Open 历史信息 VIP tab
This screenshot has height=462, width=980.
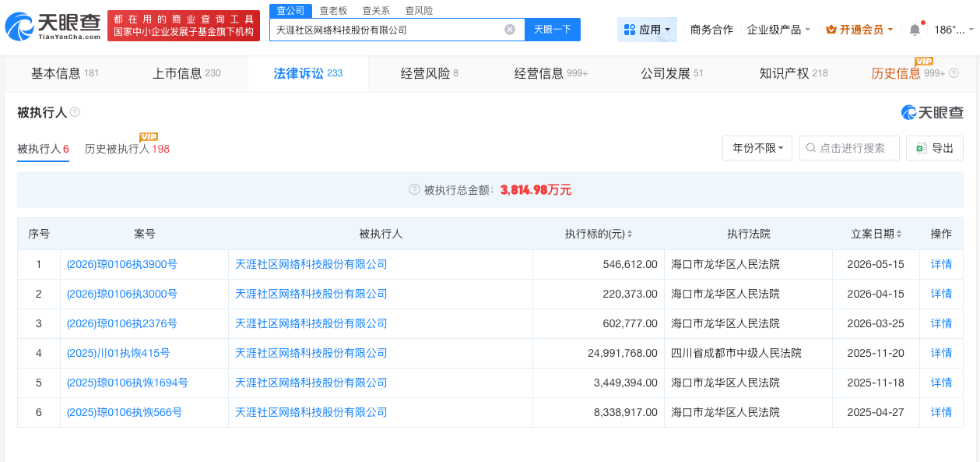coord(915,73)
